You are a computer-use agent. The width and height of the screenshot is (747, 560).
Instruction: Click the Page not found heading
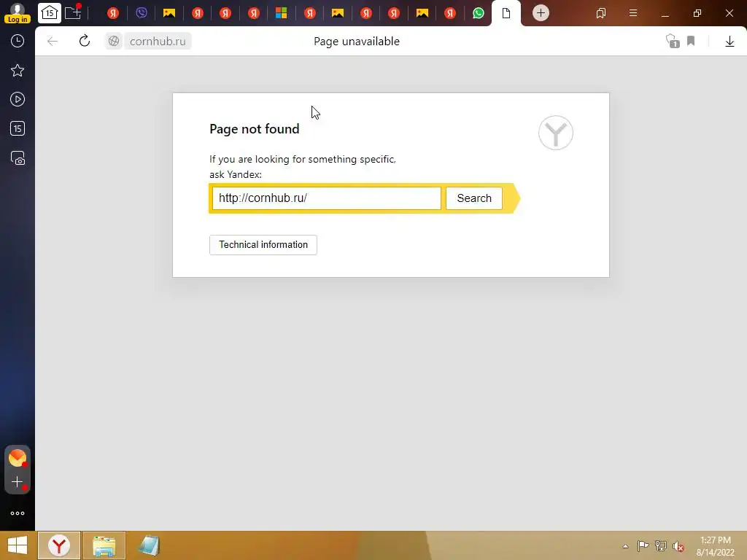pos(255,129)
